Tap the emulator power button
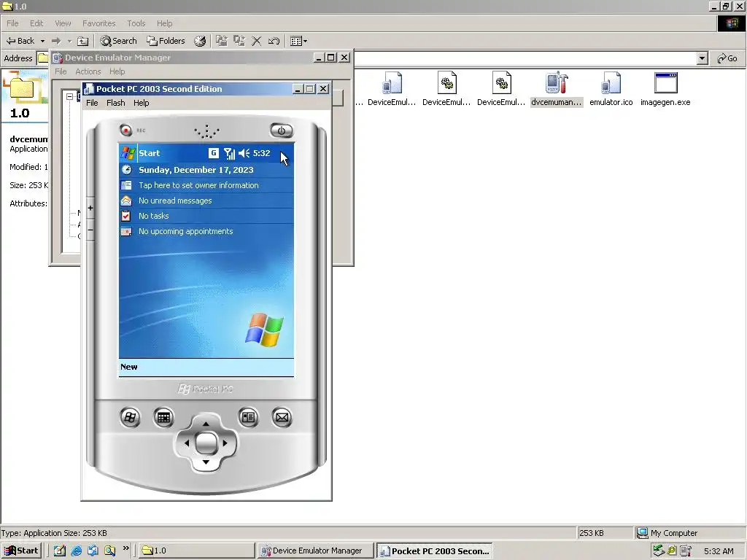Image resolution: width=747 pixels, height=560 pixels. tap(281, 131)
